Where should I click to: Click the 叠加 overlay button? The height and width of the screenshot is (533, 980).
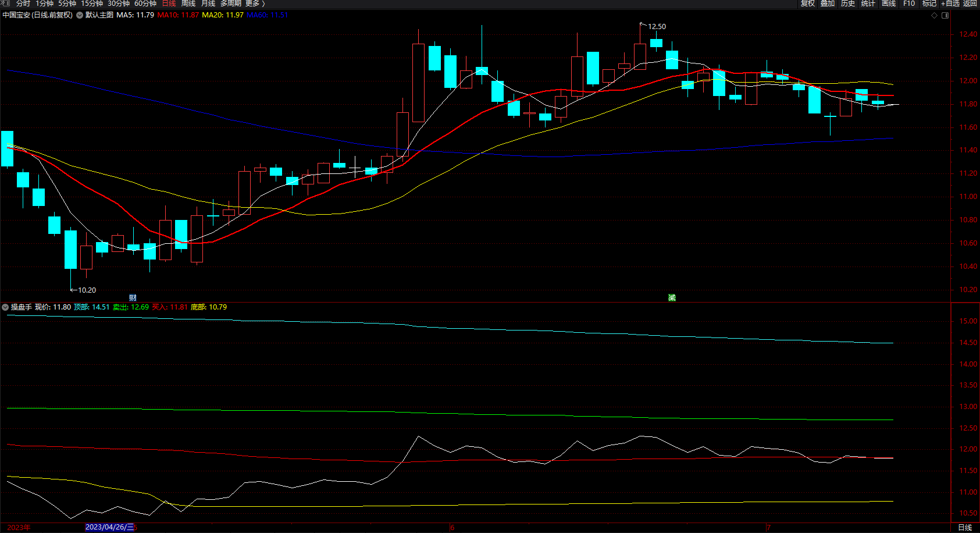click(828, 3)
